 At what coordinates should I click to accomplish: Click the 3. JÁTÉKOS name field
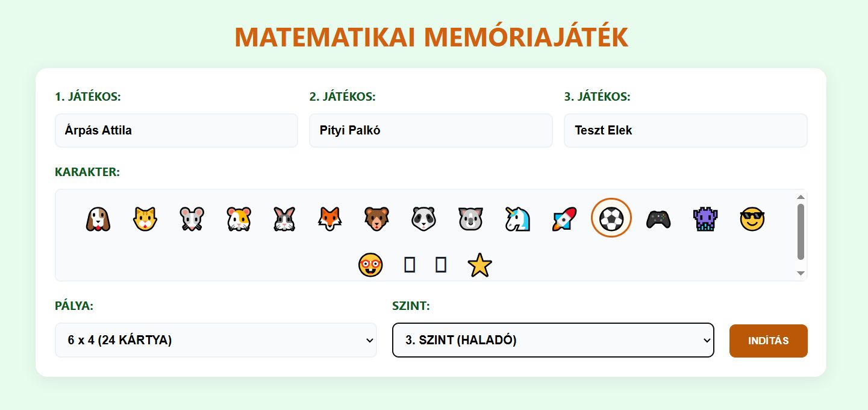tap(685, 130)
